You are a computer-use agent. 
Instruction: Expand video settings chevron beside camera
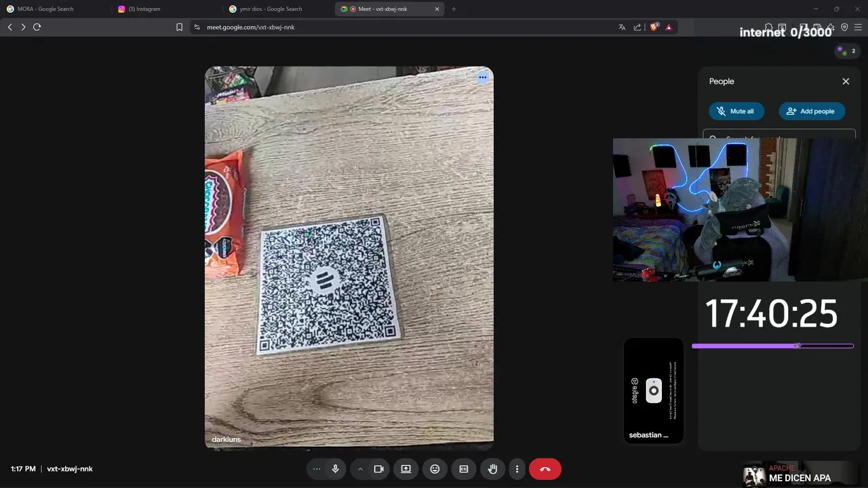click(x=360, y=469)
